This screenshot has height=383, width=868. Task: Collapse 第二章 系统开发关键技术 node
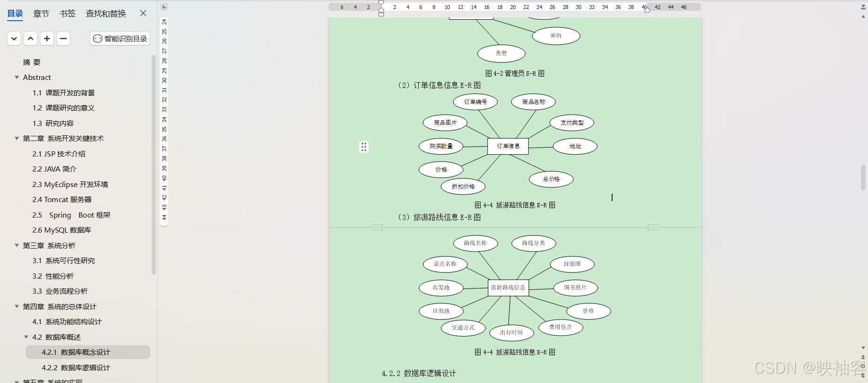(17, 138)
